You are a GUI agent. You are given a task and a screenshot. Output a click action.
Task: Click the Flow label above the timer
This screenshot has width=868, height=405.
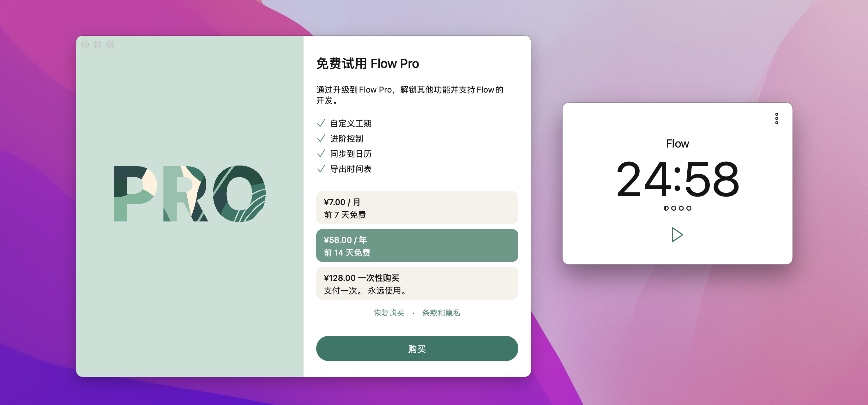click(x=677, y=143)
